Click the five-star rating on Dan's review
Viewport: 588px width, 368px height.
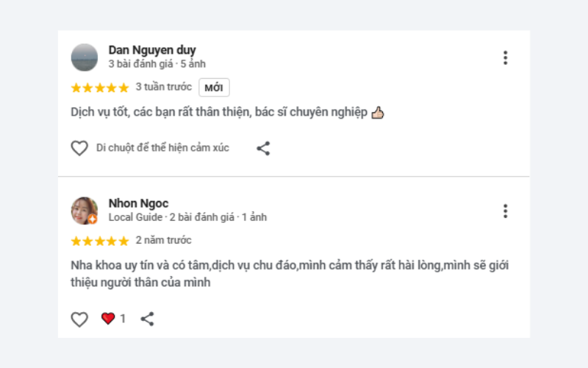(100, 88)
